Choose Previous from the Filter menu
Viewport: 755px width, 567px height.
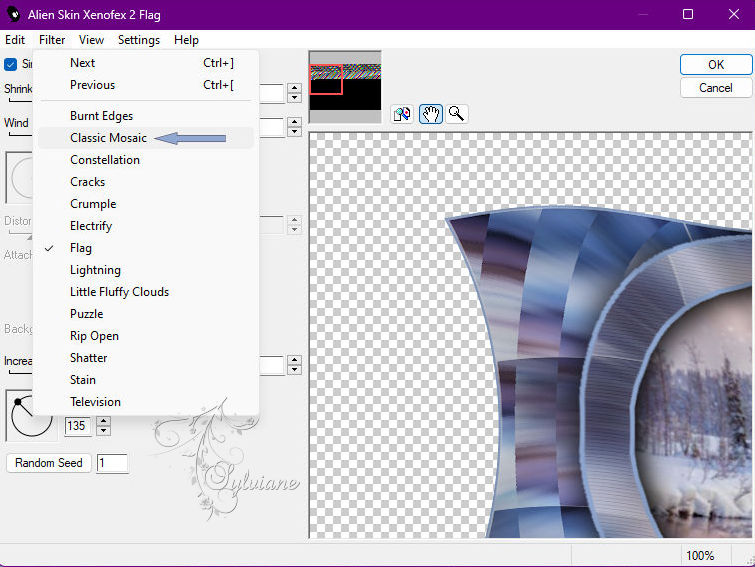tap(146, 85)
